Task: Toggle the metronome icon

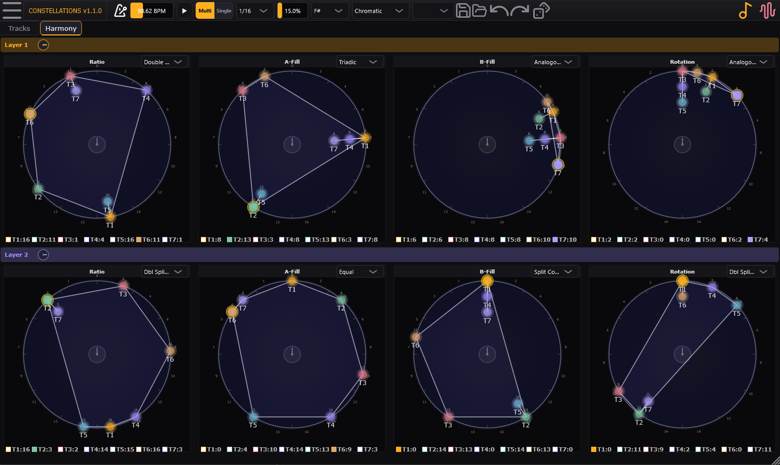Action: click(120, 10)
